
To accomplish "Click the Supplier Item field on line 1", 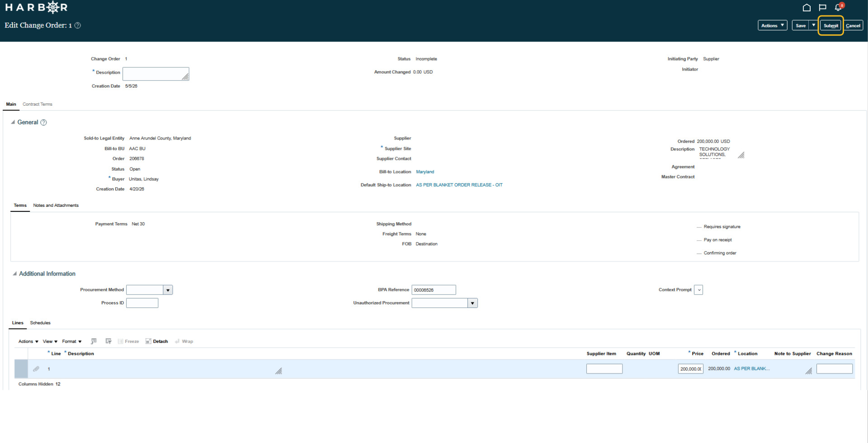I will (x=604, y=369).
